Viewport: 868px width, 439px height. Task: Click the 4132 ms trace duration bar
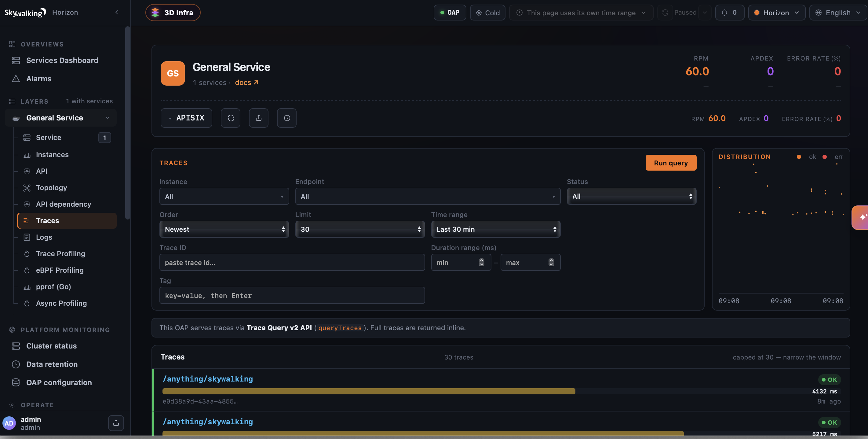click(369, 391)
